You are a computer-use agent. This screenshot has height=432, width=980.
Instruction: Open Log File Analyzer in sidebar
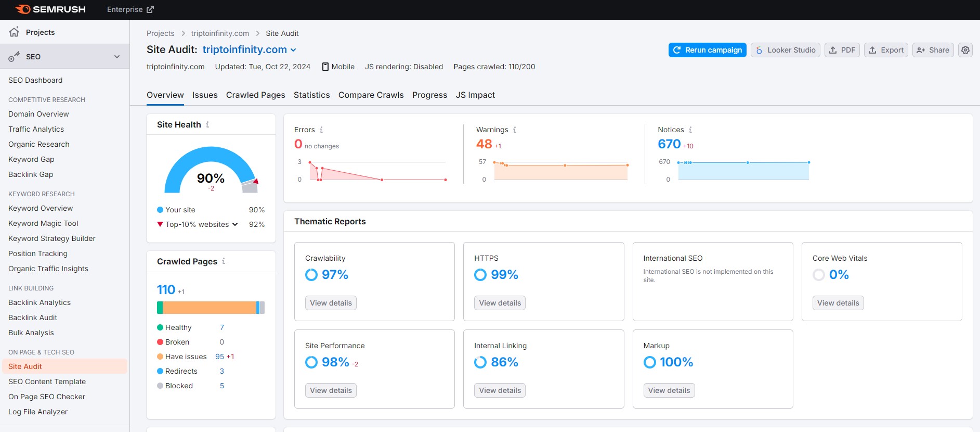[x=38, y=412]
